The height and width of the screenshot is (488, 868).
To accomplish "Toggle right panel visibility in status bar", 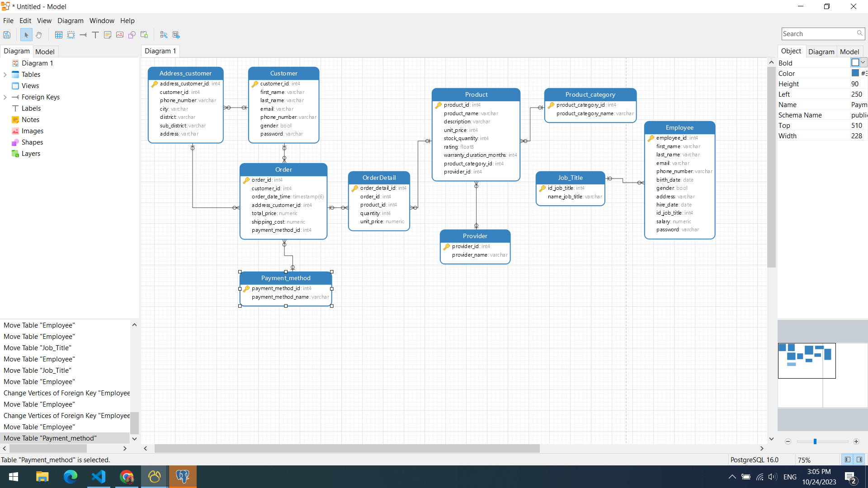I will pos(859,460).
